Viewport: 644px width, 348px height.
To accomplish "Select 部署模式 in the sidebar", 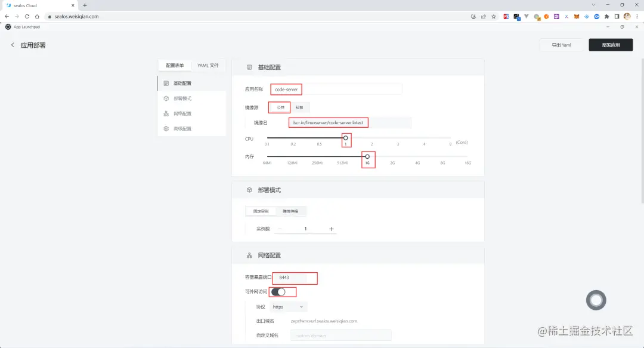I will pos(191,98).
